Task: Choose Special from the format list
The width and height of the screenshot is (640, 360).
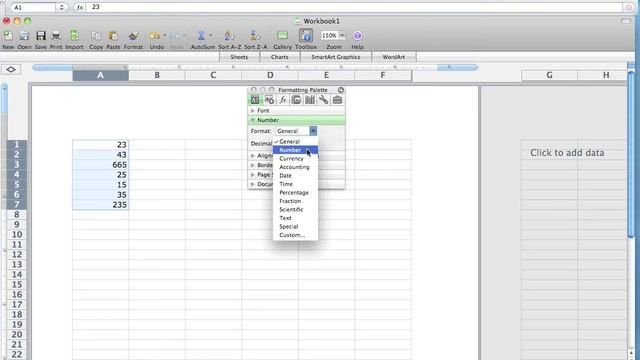Action: point(296,227)
